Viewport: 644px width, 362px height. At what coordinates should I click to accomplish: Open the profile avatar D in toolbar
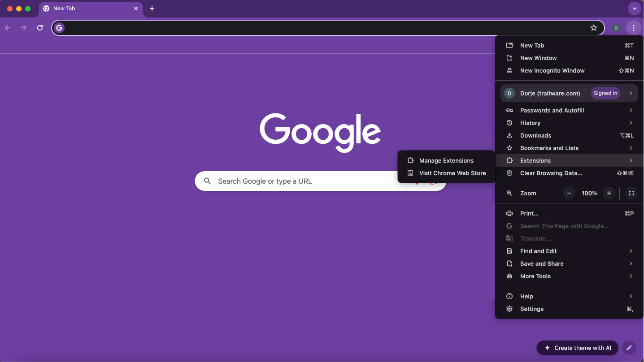click(x=616, y=28)
